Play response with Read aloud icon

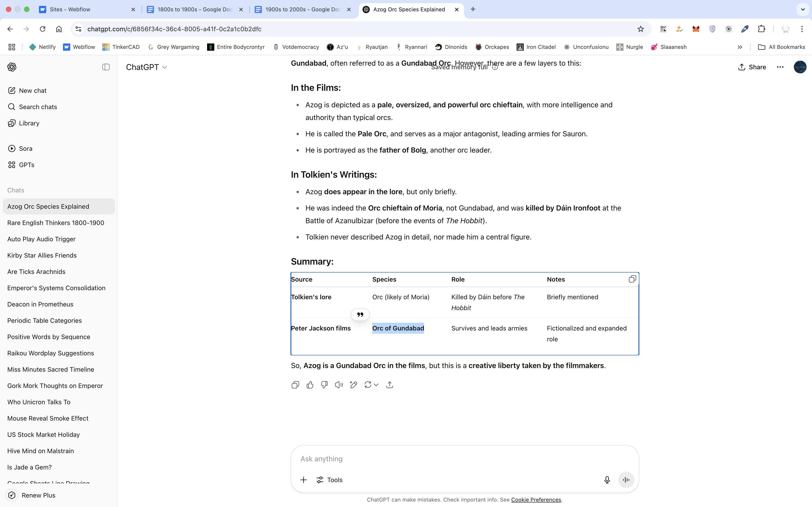pos(339,385)
